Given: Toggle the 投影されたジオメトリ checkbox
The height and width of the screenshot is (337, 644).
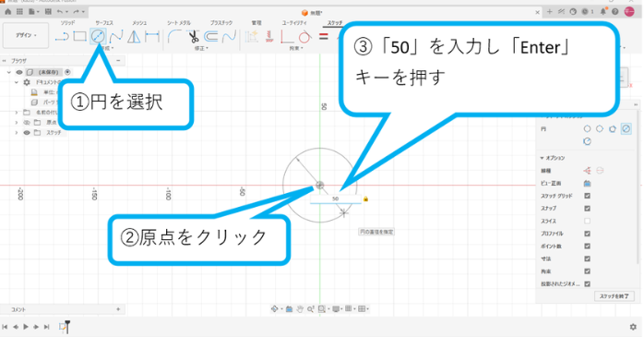Looking at the screenshot, I should pos(588,284).
